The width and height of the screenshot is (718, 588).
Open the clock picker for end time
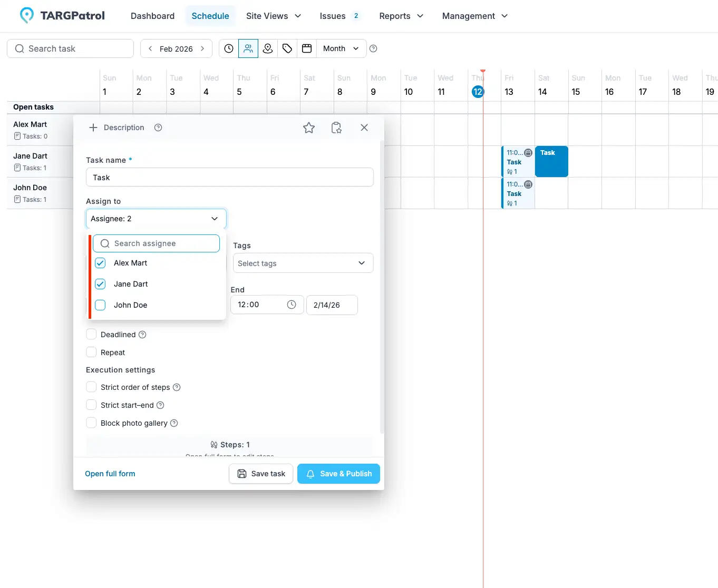(291, 305)
